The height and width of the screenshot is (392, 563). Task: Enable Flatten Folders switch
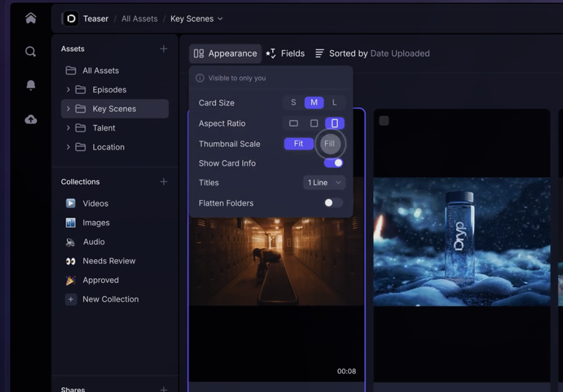point(333,203)
